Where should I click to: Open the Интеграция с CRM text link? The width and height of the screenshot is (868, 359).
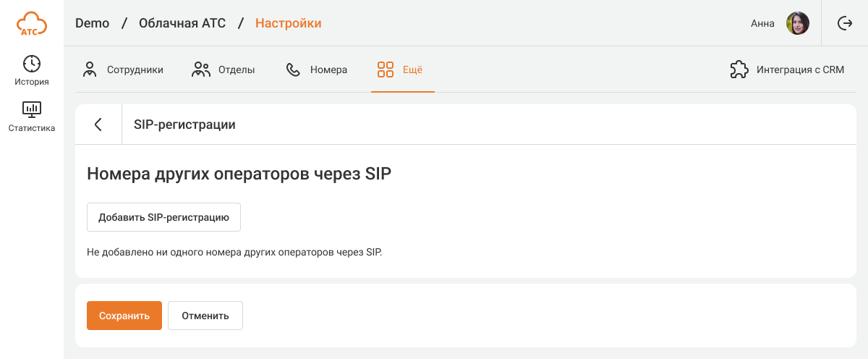800,70
